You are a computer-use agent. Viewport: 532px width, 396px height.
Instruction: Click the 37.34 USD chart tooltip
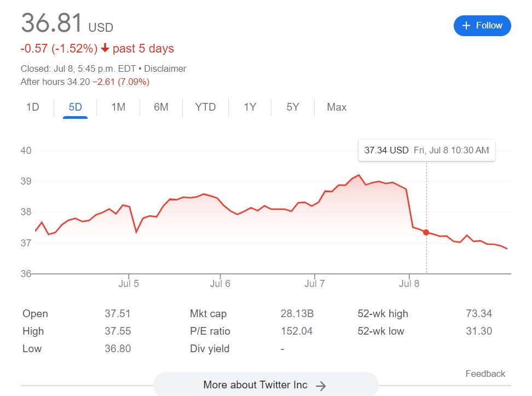click(x=426, y=151)
